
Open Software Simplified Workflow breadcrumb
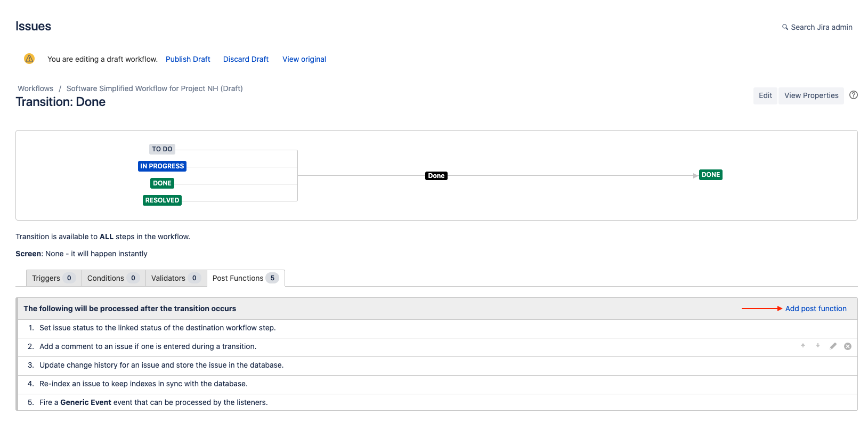coord(155,88)
